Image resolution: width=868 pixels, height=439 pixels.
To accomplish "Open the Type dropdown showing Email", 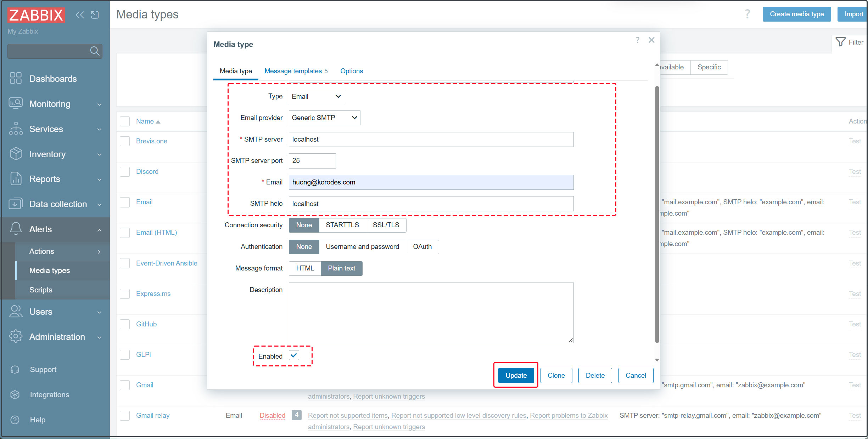I will [x=316, y=97].
